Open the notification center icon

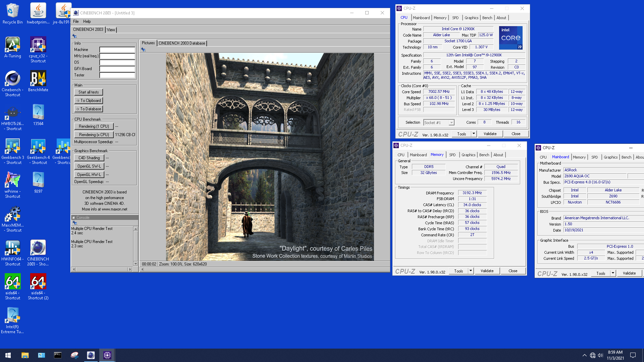633,355
